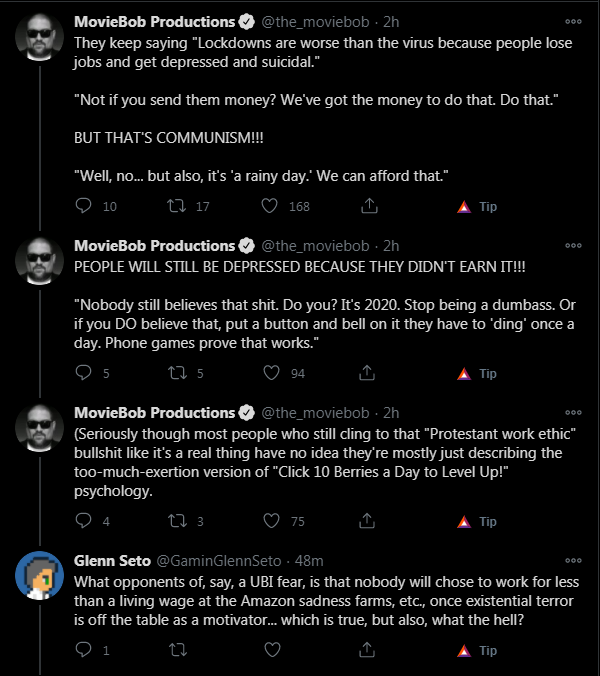Screen dimensions: 600x676
Task: Retweet the tweet with 5 retweets
Action: tap(177, 372)
